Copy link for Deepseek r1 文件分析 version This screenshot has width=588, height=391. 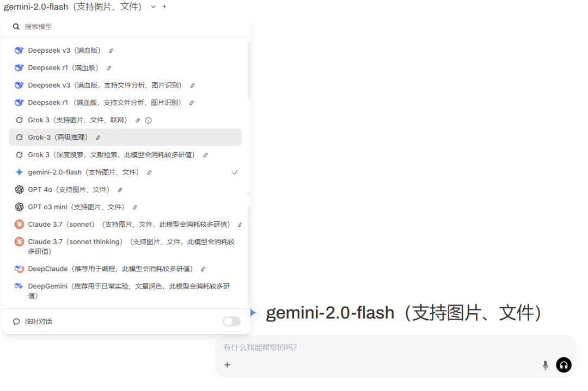[191, 103]
